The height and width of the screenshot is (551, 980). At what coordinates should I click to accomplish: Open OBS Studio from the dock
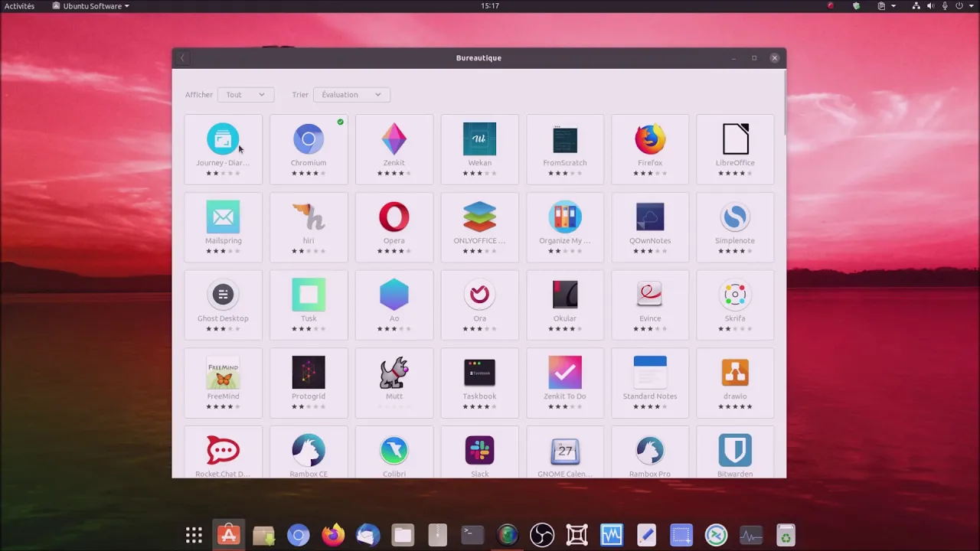pyautogui.click(x=542, y=535)
